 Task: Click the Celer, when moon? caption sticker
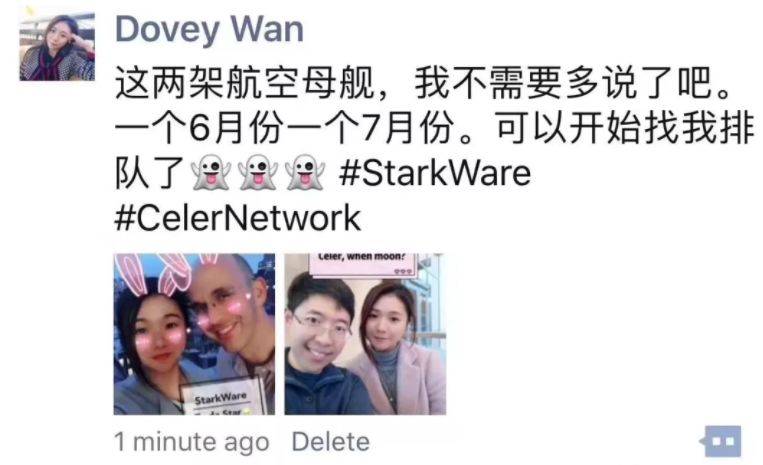(363, 265)
